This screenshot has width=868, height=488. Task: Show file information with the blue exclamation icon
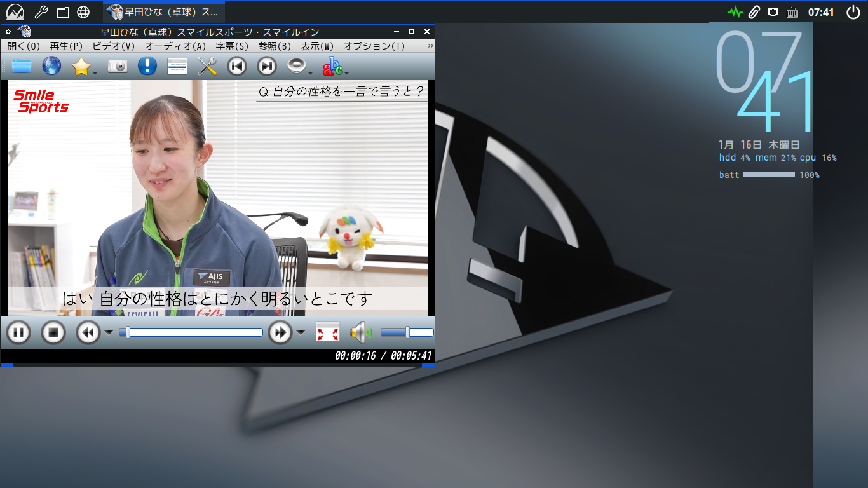[x=147, y=66]
